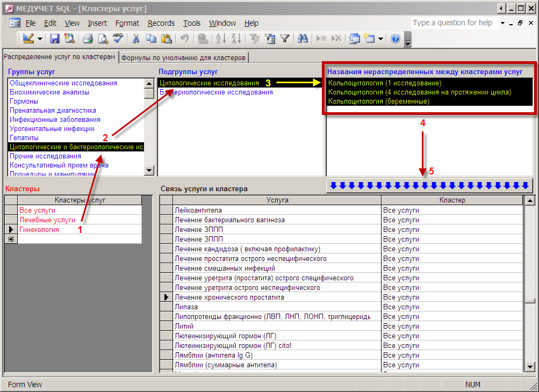Open the View button dropdown arrow
This screenshot has width=539, height=392.
pyautogui.click(x=40, y=39)
